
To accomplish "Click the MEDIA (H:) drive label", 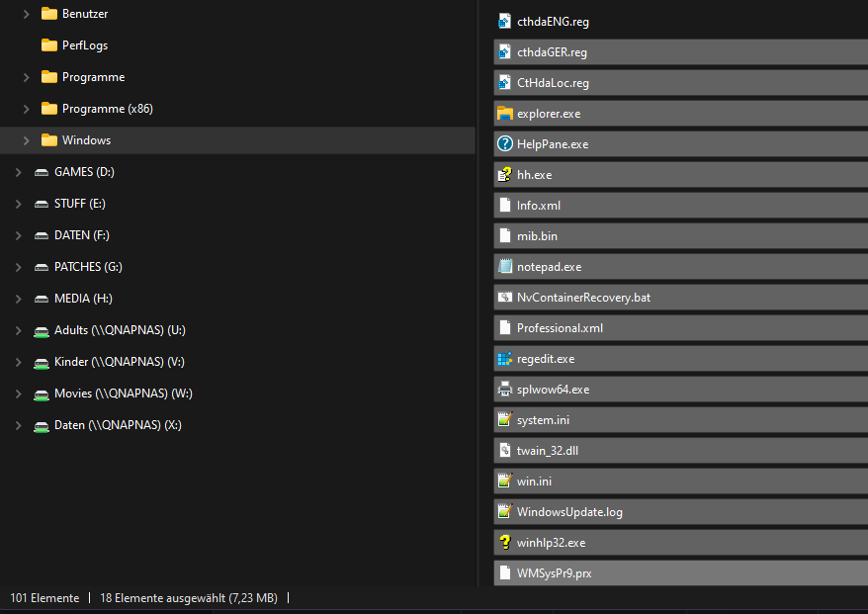I will (x=84, y=299).
